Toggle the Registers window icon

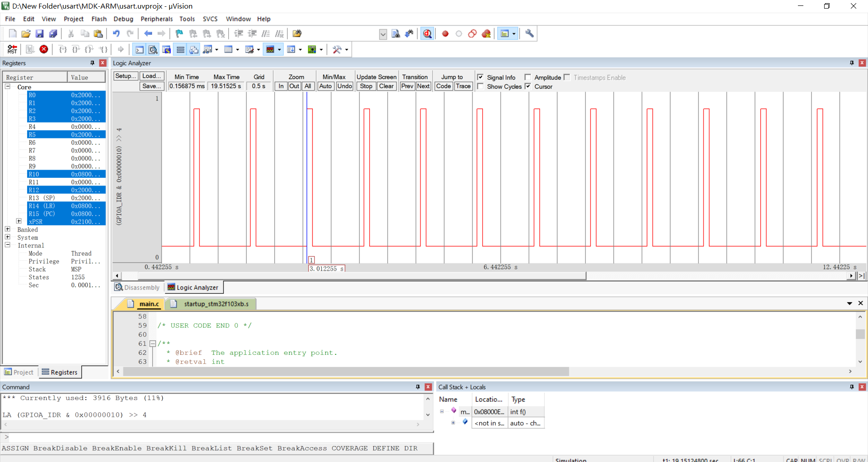point(180,49)
